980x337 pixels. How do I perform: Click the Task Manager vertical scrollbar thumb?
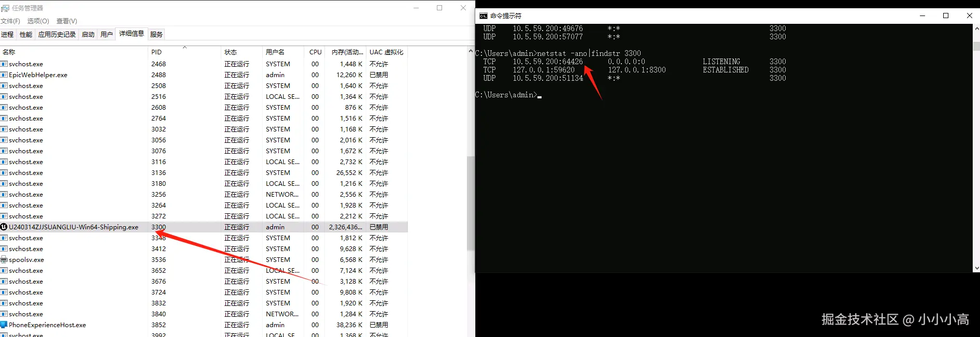[471, 203]
